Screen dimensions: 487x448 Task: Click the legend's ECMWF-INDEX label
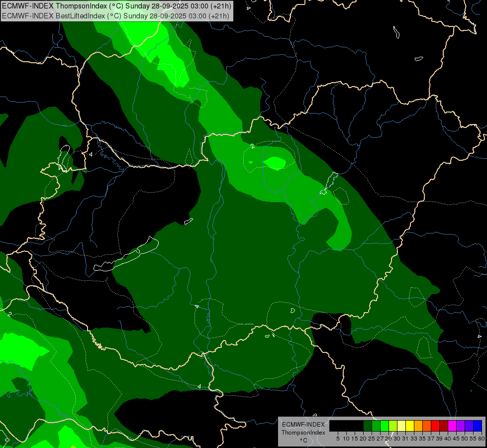coord(303,425)
